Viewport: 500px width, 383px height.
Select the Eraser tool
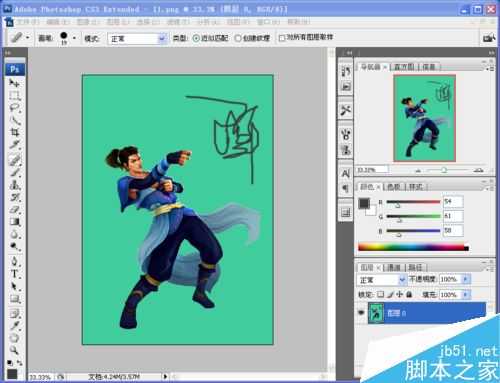tap(14, 209)
